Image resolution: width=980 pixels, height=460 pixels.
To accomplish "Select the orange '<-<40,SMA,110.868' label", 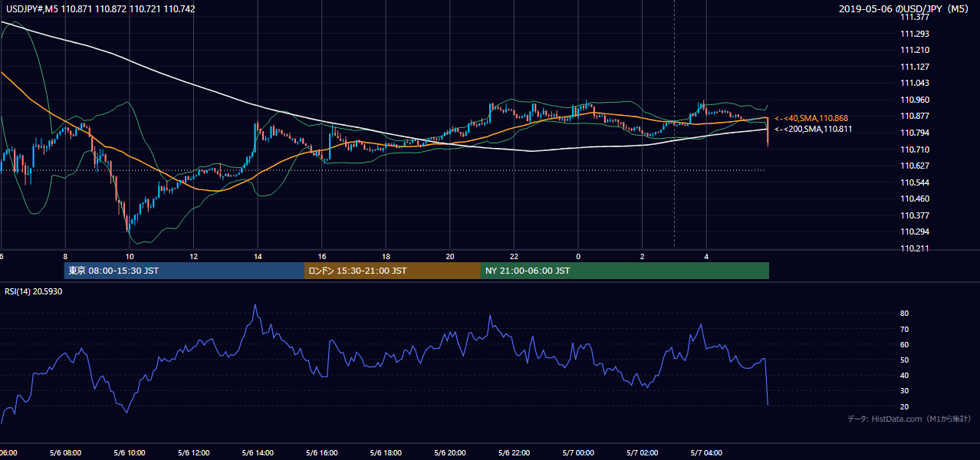I will point(811,118).
